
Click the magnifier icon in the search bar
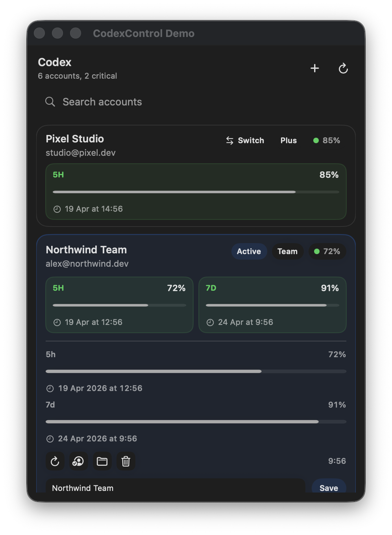pos(50,101)
